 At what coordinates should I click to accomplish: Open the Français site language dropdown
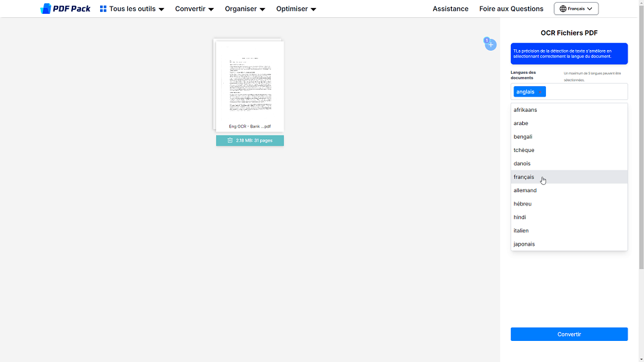click(x=576, y=9)
